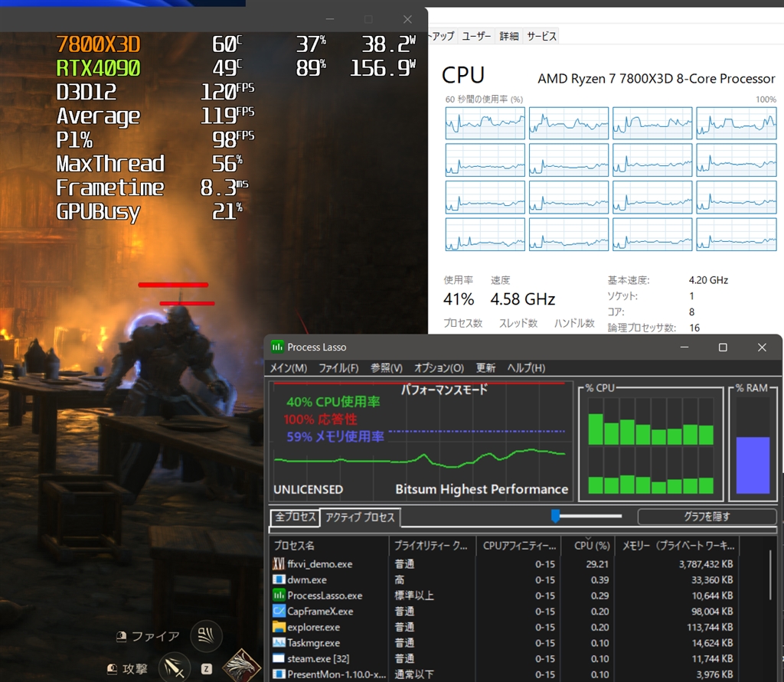
Task: Select the explorer.exe folder icon
Action: coord(279,627)
